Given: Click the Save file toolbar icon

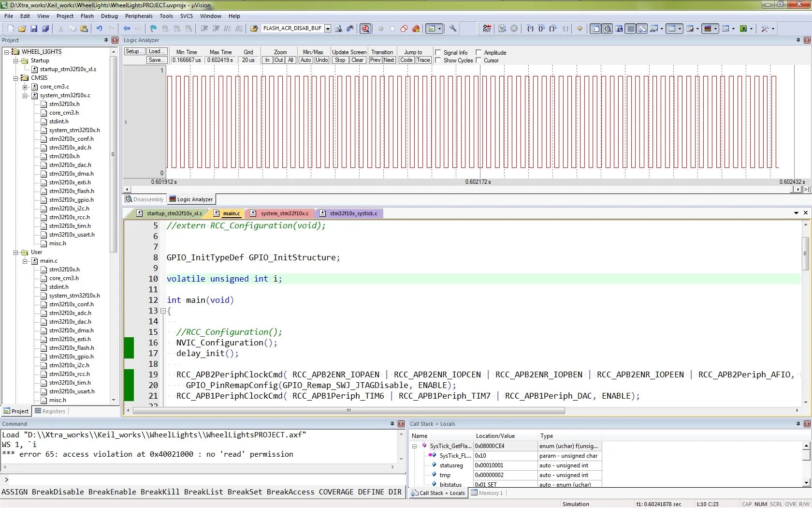Looking at the screenshot, I should tap(34, 29).
